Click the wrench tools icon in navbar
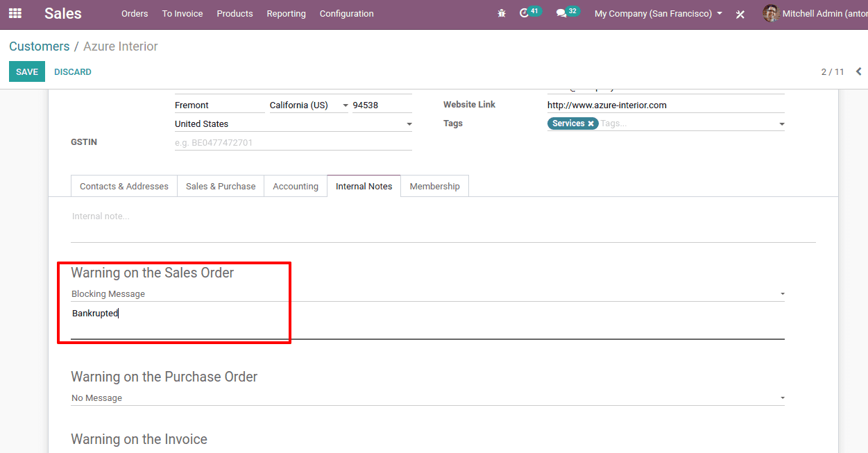Viewport: 868px width, 453px height. (x=740, y=14)
